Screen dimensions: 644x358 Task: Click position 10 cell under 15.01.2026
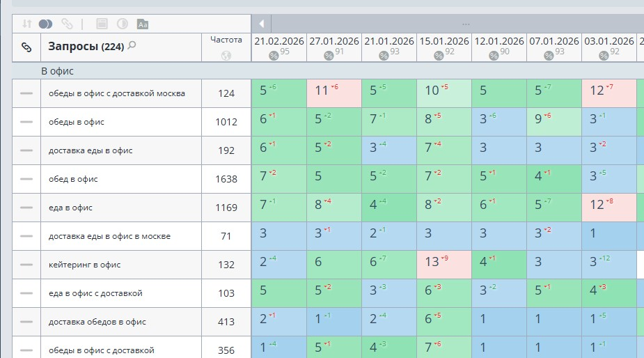pos(444,93)
